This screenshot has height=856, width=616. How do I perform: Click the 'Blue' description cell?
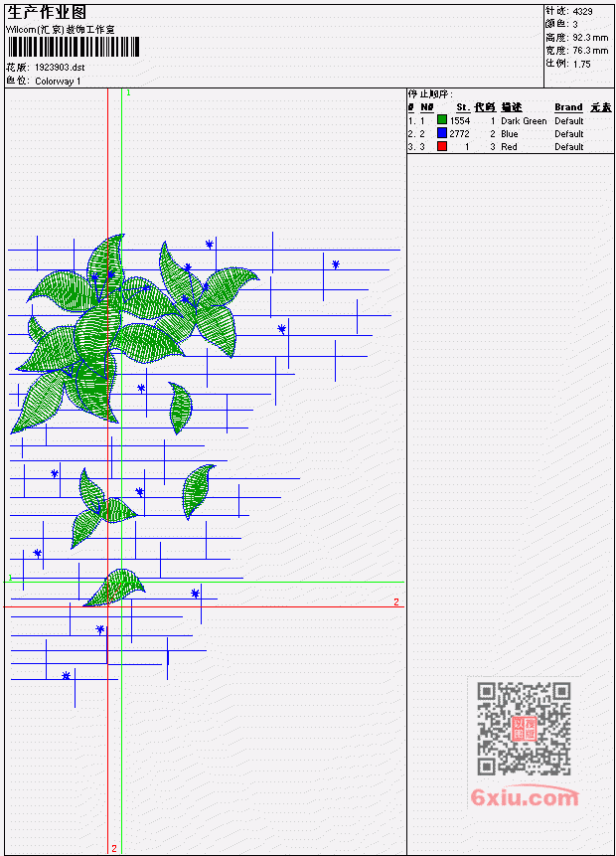[x=510, y=134]
